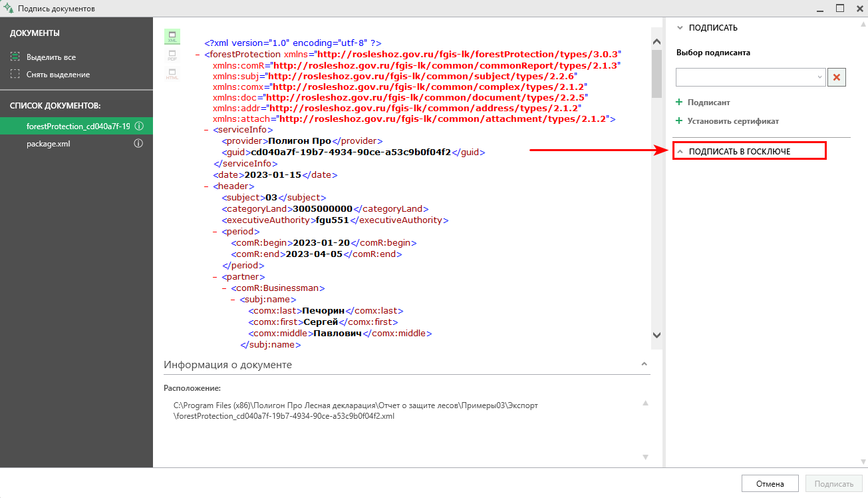
Task: Click the Отмена button
Action: pos(770,484)
